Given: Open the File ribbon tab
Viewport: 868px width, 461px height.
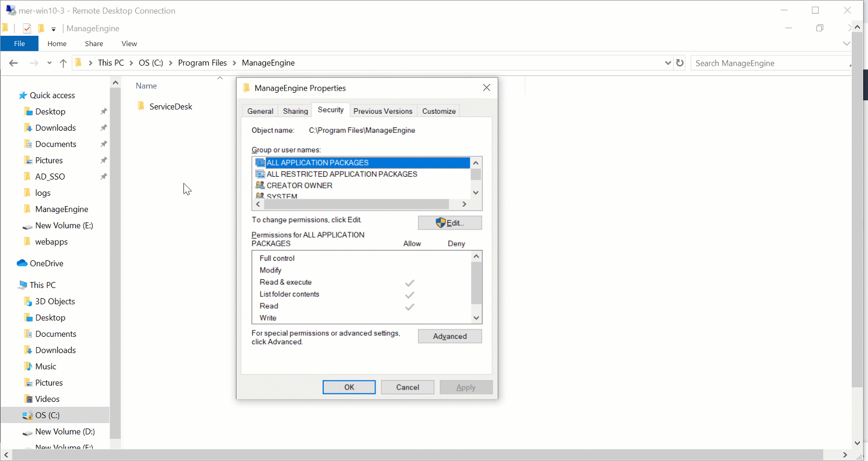Looking at the screenshot, I should (x=20, y=43).
